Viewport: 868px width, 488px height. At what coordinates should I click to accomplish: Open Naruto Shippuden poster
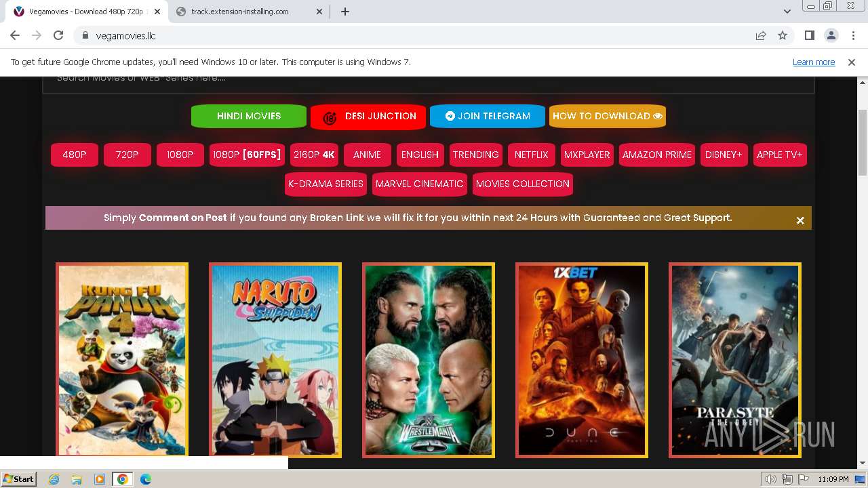[x=275, y=360]
